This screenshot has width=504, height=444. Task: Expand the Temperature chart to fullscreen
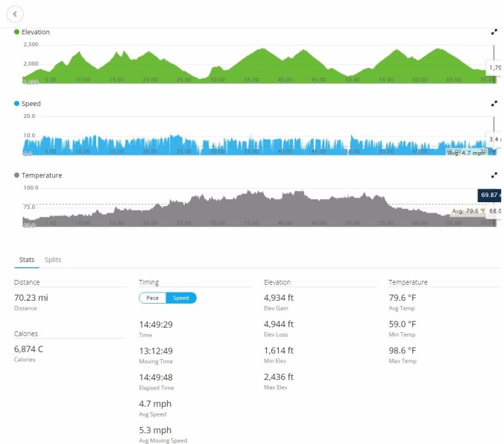tap(494, 175)
